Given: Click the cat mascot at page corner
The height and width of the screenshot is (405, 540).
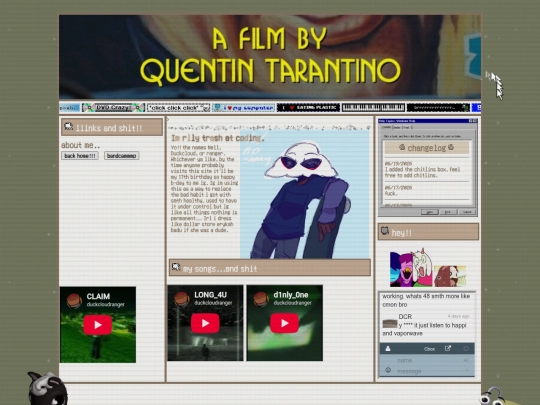Looking at the screenshot, I should 47,388.
